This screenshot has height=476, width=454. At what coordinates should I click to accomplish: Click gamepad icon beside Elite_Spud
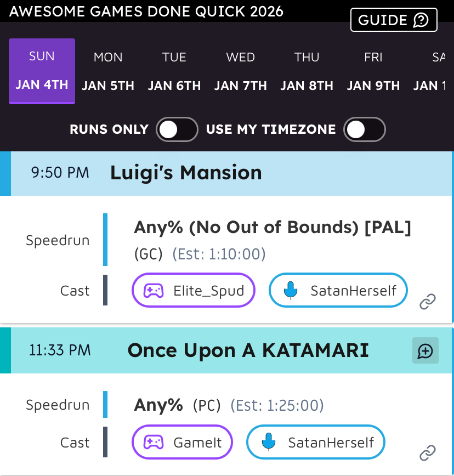[x=154, y=290]
